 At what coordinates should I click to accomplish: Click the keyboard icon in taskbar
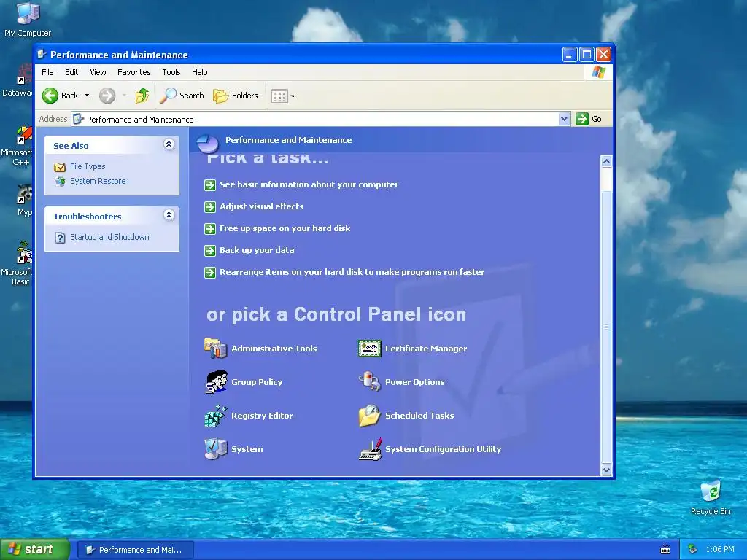point(665,550)
